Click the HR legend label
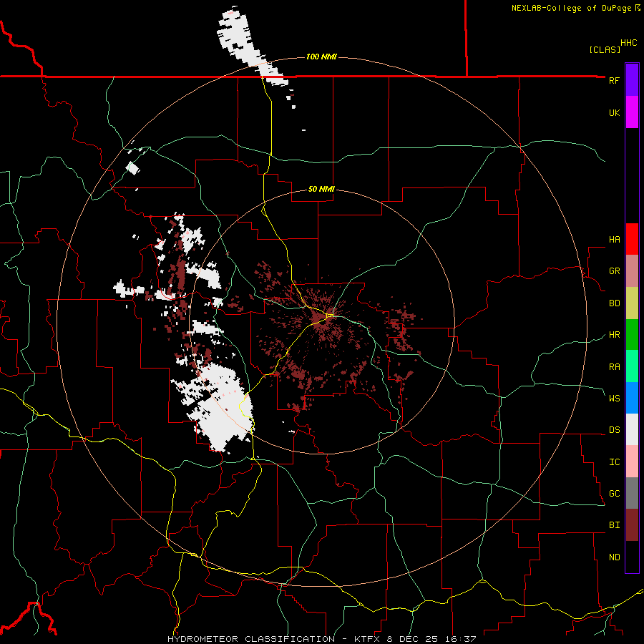 tap(614, 335)
